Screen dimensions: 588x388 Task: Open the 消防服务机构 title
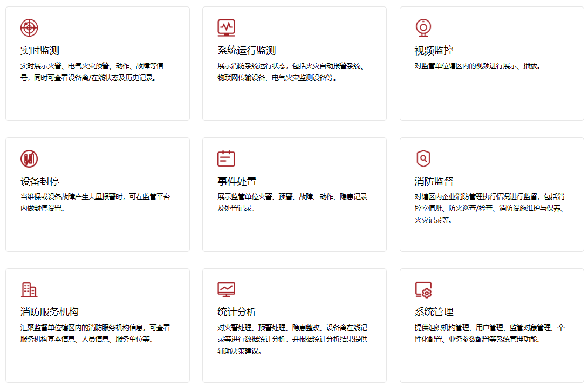(50, 312)
